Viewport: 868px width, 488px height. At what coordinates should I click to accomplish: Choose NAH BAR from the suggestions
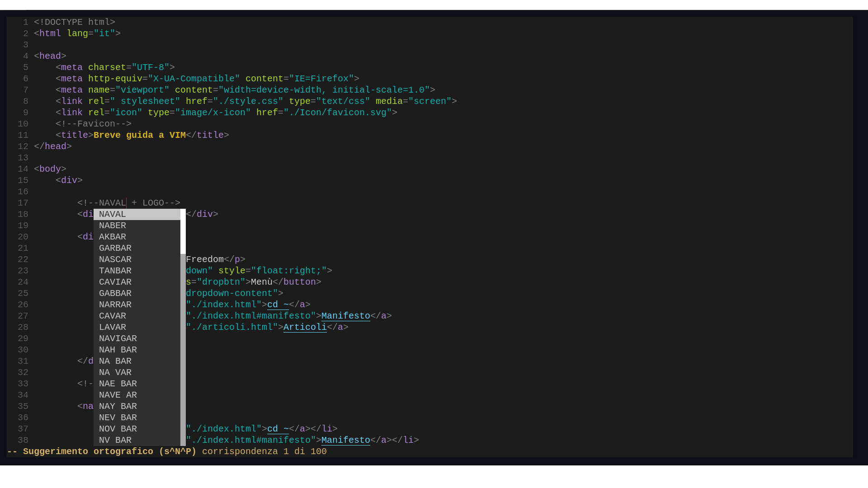coord(118,350)
